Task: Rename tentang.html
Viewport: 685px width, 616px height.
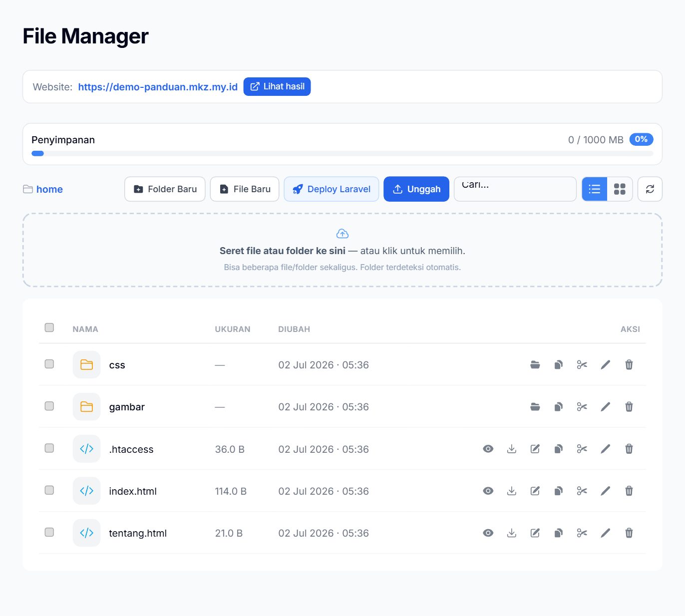Action: tap(606, 533)
